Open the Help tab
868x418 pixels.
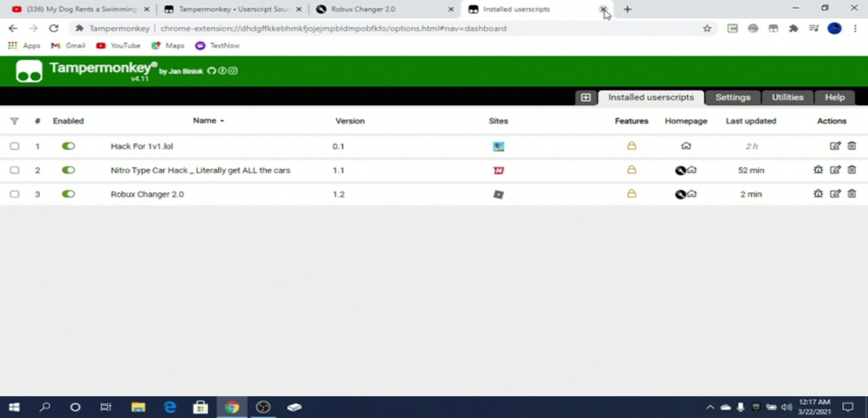835,98
